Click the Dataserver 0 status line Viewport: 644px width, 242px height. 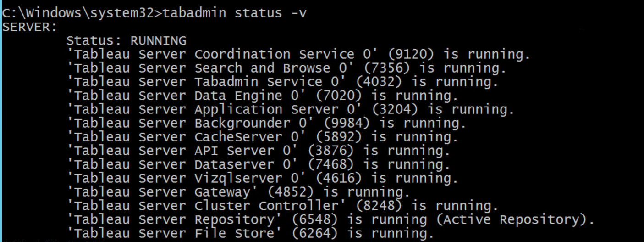[x=258, y=164]
